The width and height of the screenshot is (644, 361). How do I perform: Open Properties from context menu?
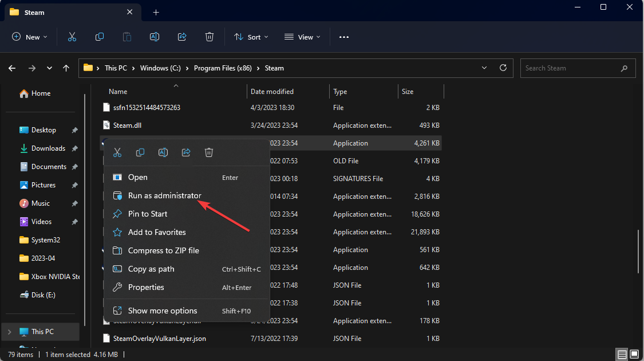(187, 288)
